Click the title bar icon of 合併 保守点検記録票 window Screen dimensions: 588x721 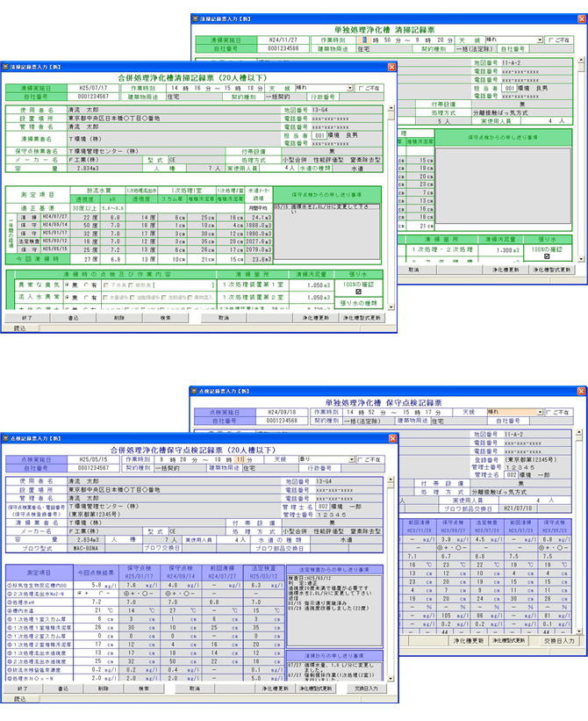[5, 439]
